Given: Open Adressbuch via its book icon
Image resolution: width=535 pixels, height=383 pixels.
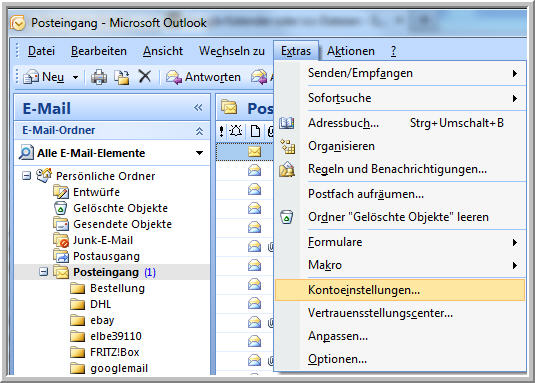Looking at the screenshot, I should [287, 123].
